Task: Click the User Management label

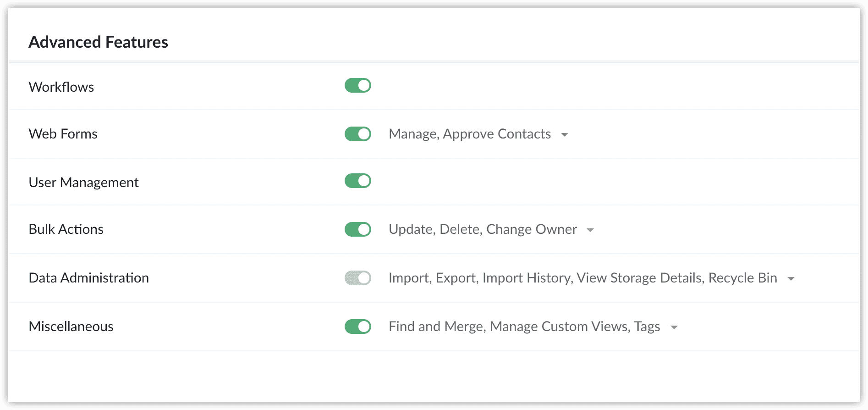Action: coord(83,183)
